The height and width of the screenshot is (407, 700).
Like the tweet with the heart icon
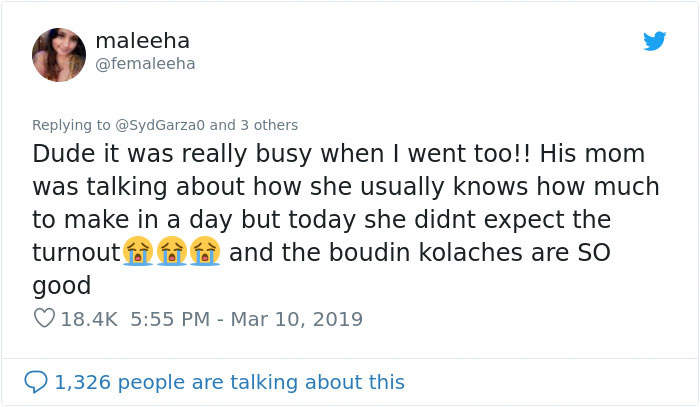click(44, 319)
